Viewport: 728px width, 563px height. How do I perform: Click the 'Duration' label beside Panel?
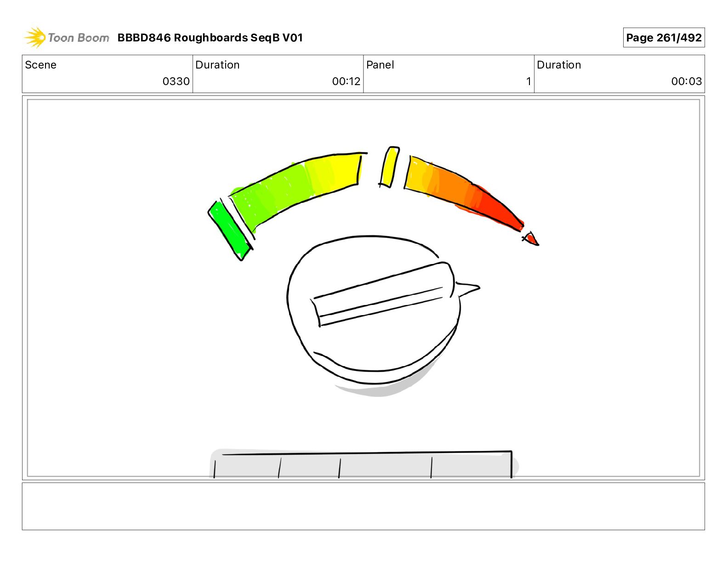point(559,65)
